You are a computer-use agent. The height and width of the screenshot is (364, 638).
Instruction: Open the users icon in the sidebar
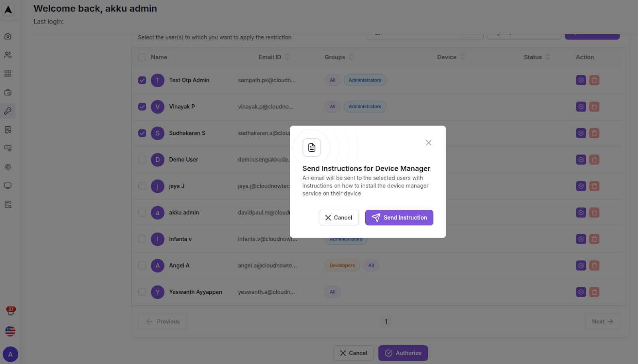(x=8, y=55)
